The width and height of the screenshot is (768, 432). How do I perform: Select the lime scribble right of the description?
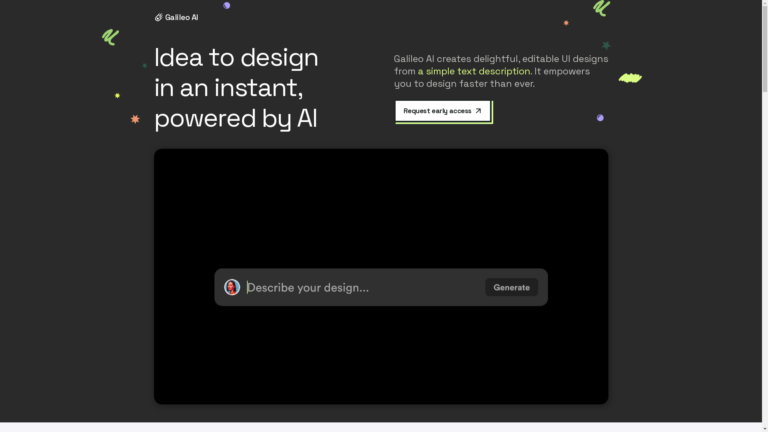click(629, 77)
